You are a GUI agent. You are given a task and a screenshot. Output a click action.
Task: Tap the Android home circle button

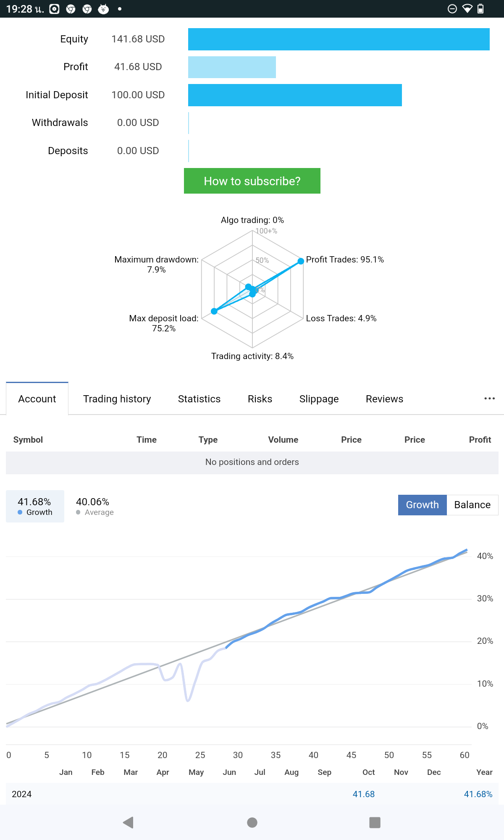pos(252,822)
